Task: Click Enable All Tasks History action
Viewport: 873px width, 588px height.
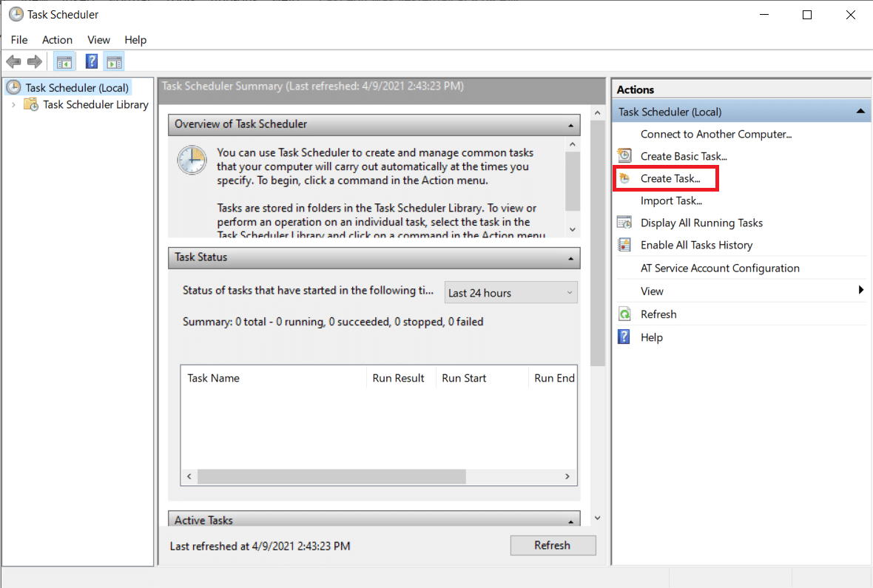Action: (696, 245)
